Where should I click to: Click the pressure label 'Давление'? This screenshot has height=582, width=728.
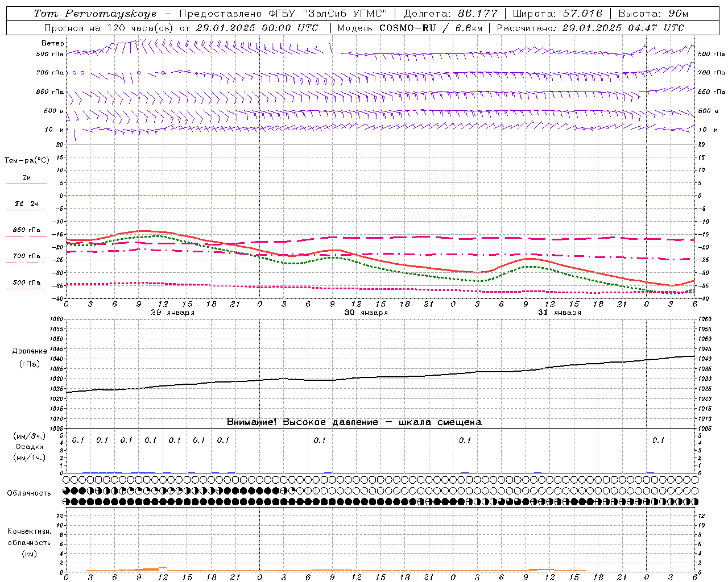29,351
